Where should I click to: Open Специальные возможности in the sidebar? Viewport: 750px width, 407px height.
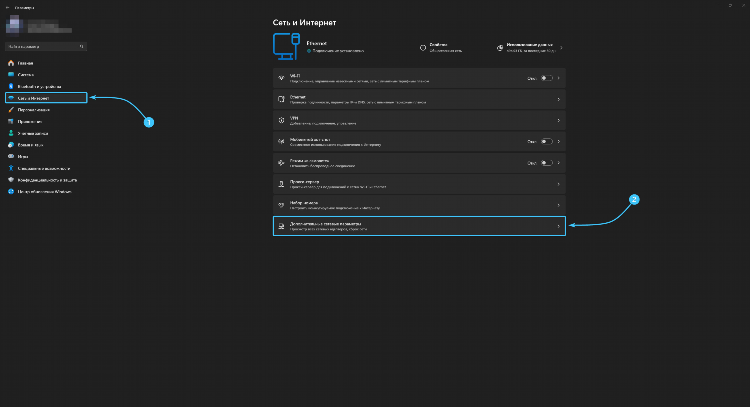(46, 168)
